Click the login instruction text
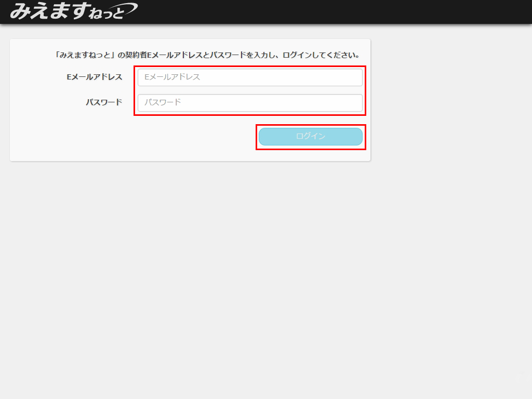Viewport: 532px width, 399px height. (208, 55)
